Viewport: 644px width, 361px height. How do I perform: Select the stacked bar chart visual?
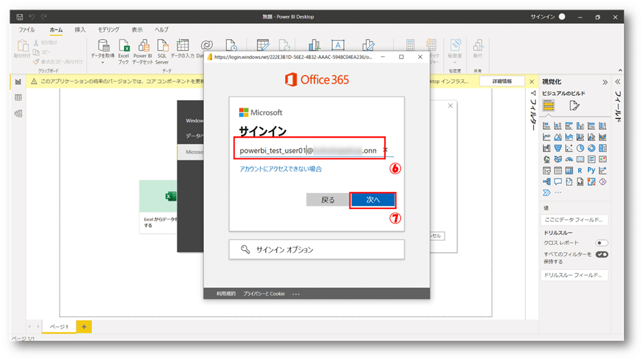pos(547,125)
